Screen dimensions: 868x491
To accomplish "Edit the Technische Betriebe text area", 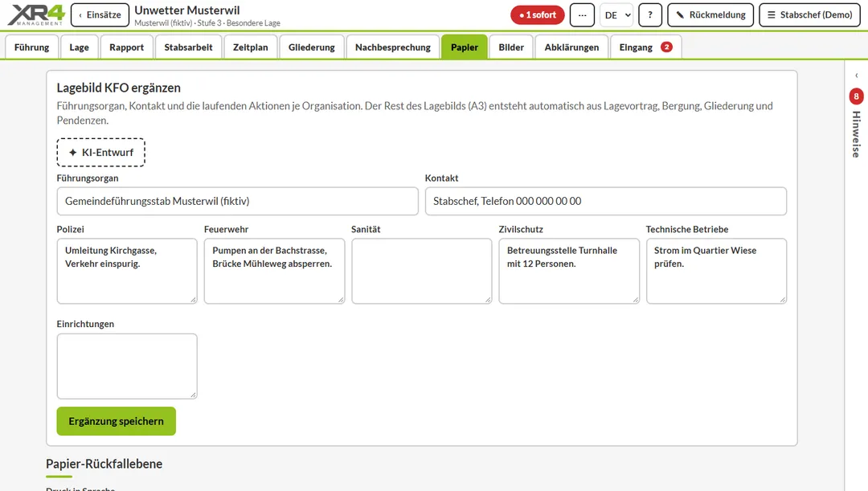I will 716,271.
